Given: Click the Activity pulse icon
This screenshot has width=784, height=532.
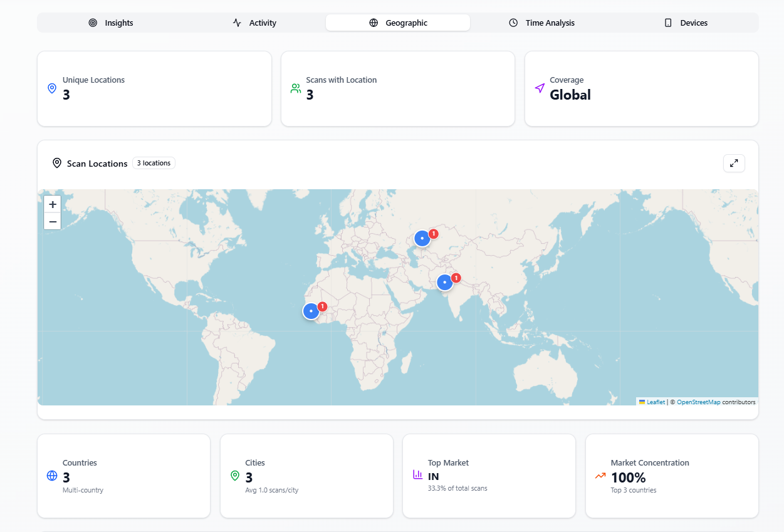Looking at the screenshot, I should [x=237, y=23].
